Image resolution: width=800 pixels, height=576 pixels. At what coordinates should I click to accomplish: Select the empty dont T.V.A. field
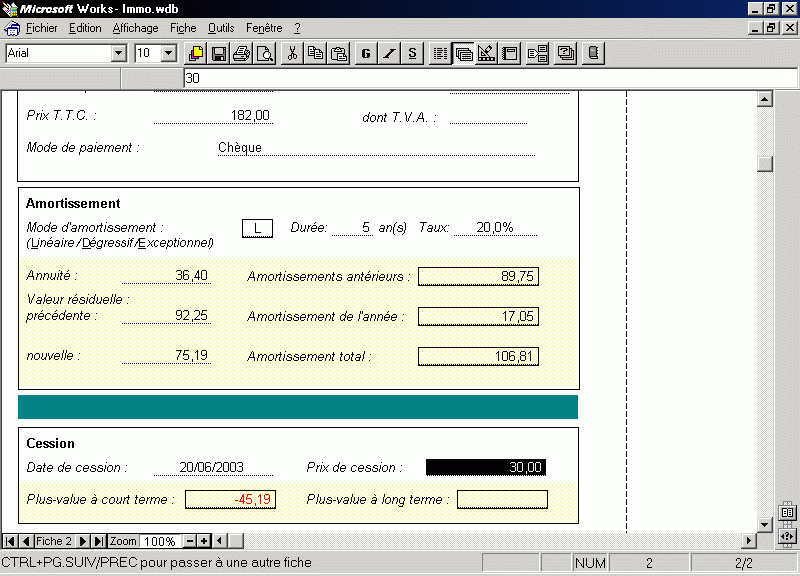click(x=488, y=116)
